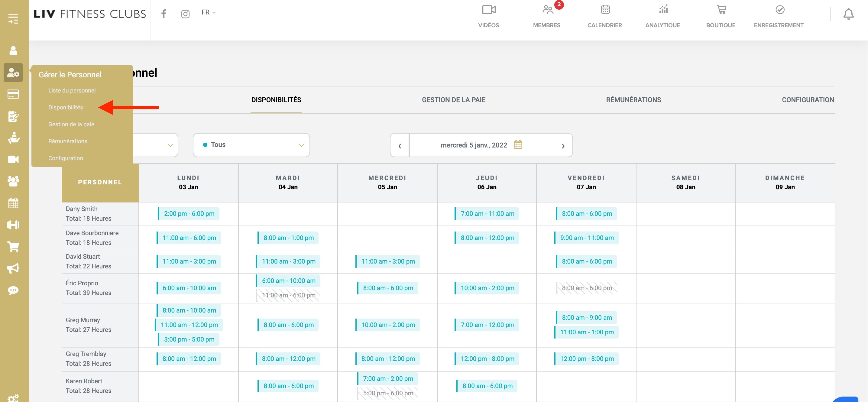The height and width of the screenshot is (402, 868).
Task: Open the Tous filter dropdown
Action: tap(251, 145)
